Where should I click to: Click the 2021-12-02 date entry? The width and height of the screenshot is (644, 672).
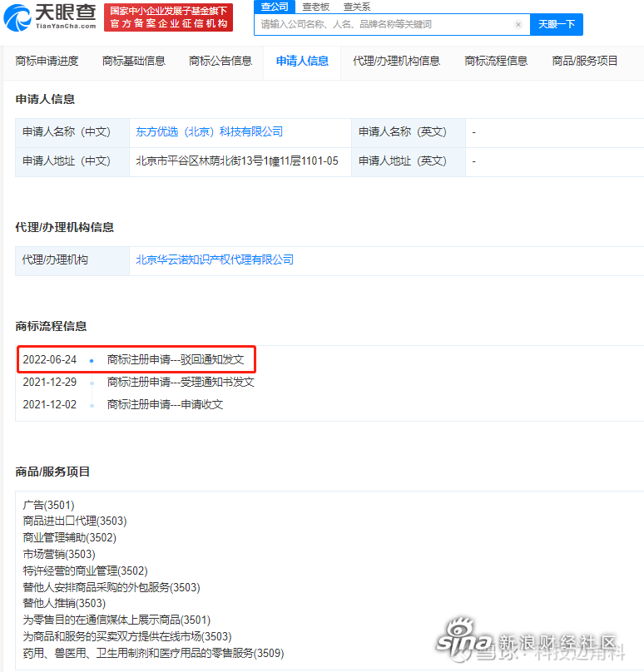pos(50,404)
